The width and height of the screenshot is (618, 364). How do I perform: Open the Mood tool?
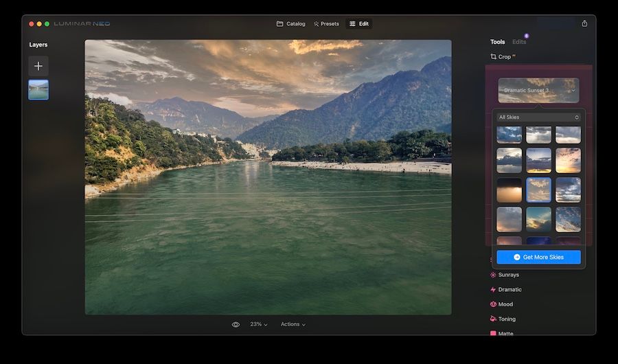tap(505, 304)
